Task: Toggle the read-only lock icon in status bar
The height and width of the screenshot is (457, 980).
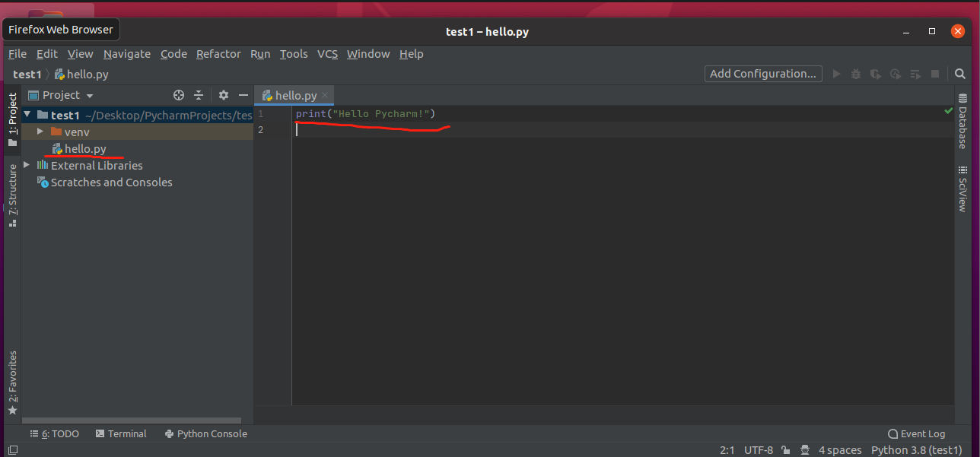Action: coord(785,450)
